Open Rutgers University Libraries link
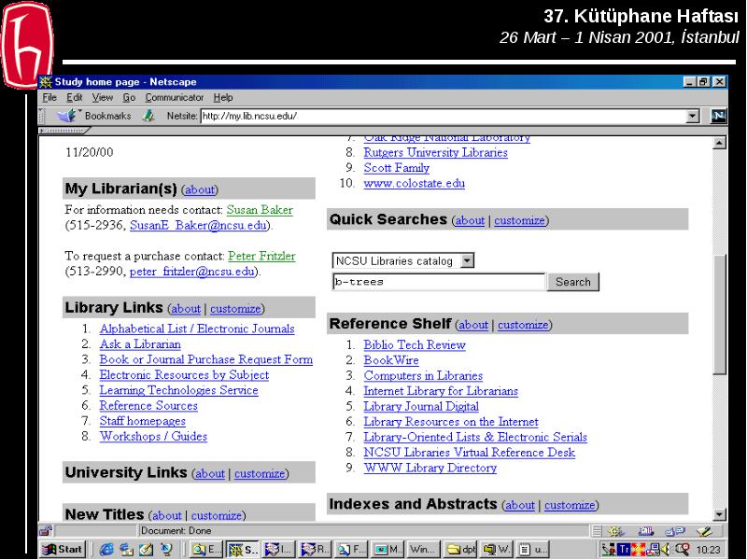 (x=435, y=152)
